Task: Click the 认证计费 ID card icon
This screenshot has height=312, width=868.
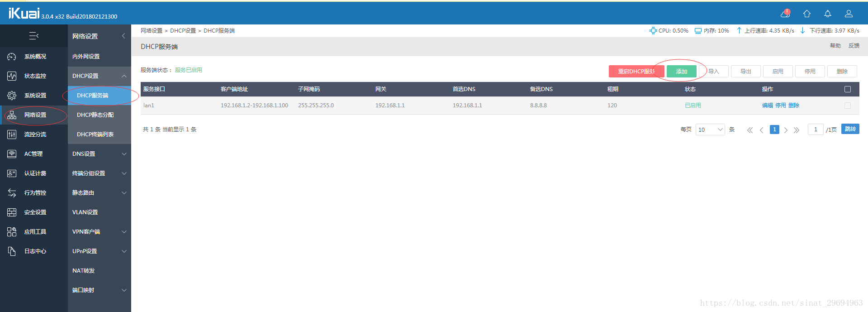Action: [12, 173]
